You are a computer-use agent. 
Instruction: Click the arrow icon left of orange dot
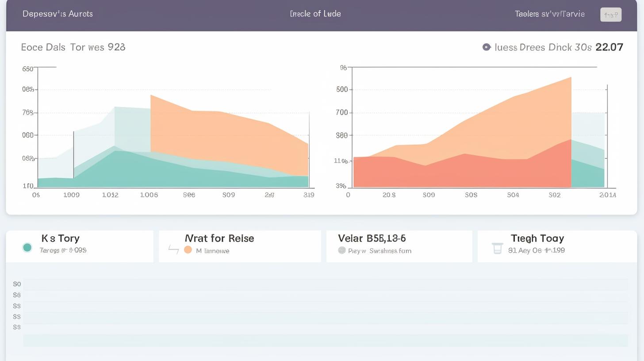[x=173, y=250]
